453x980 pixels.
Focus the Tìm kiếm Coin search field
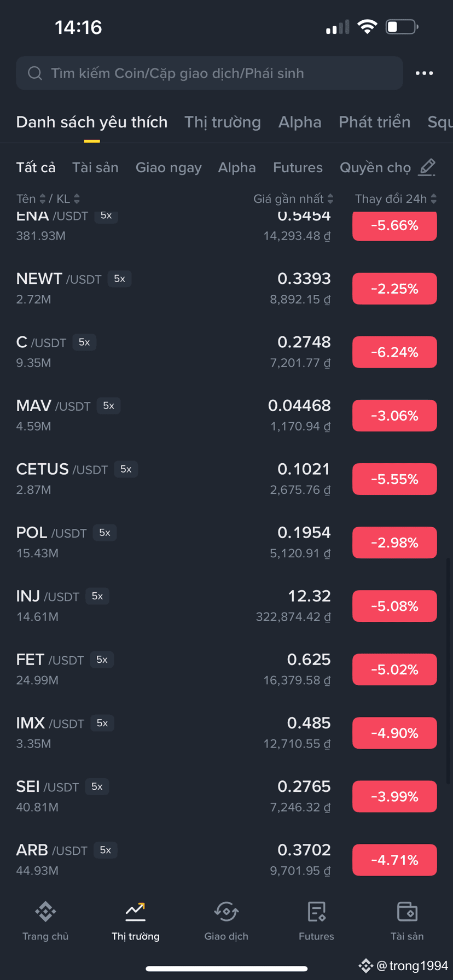pyautogui.click(x=210, y=73)
